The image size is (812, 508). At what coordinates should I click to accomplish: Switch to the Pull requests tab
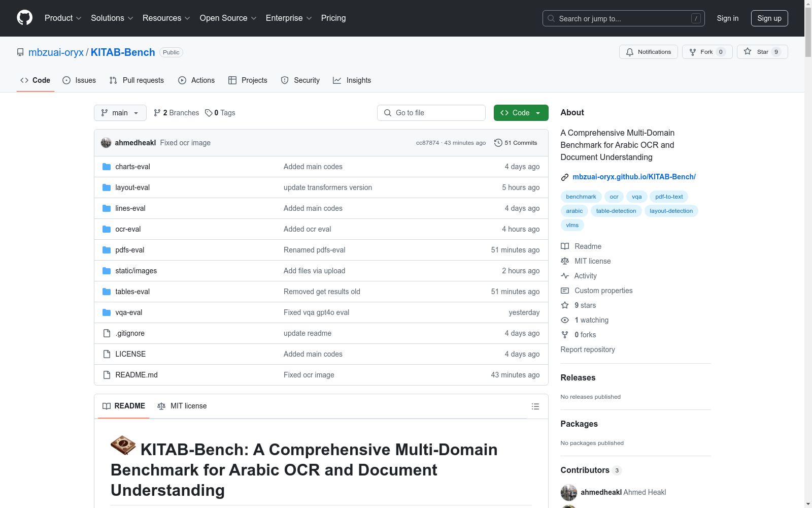pyautogui.click(x=137, y=80)
